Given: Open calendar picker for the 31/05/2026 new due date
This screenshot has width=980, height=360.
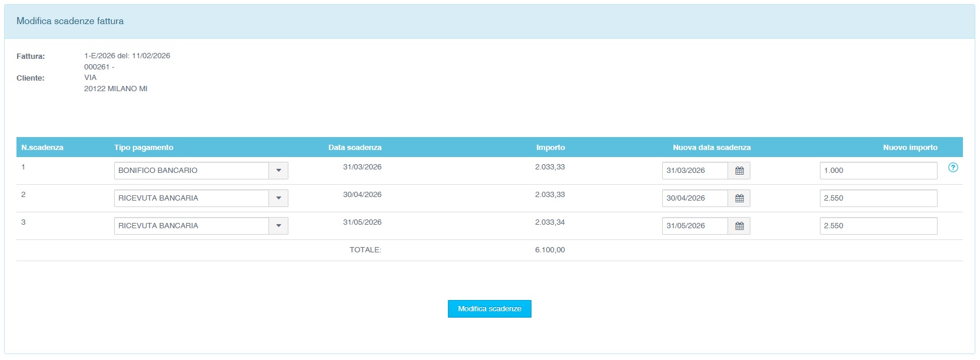Looking at the screenshot, I should click(x=739, y=226).
